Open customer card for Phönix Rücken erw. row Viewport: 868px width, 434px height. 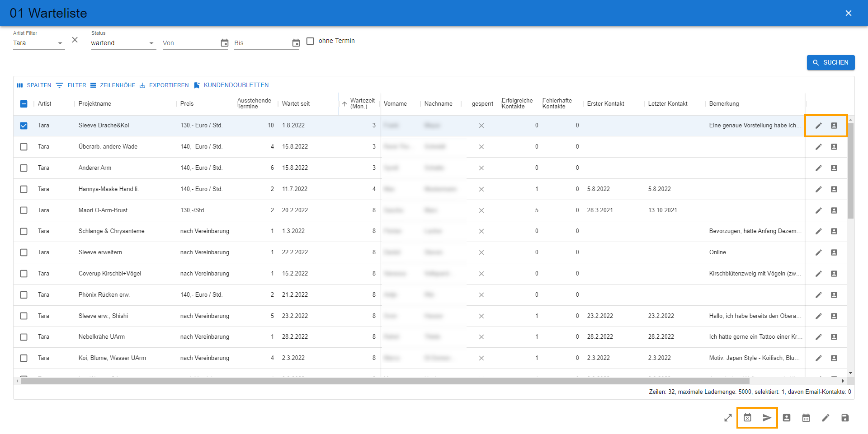(834, 295)
